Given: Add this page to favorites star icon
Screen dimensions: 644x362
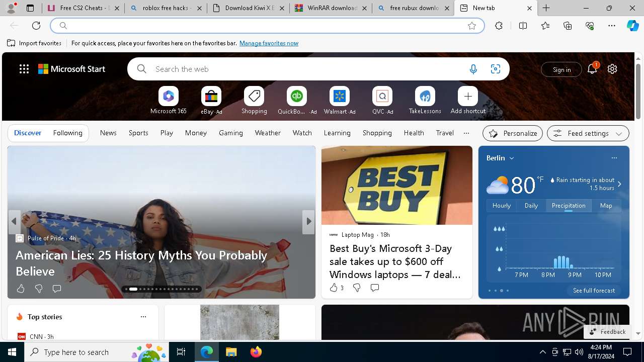Looking at the screenshot, I should [x=472, y=26].
